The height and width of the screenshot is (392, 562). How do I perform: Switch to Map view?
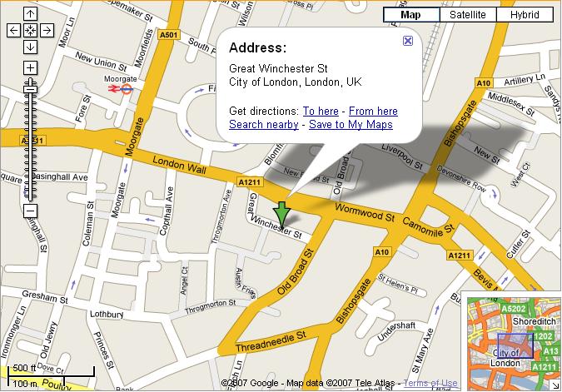411,15
